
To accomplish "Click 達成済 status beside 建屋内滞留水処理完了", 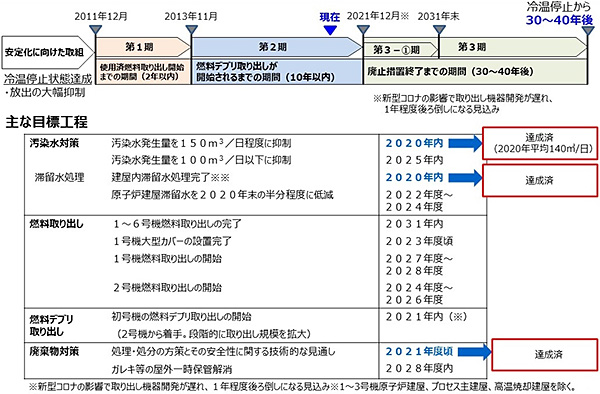I will [540, 181].
